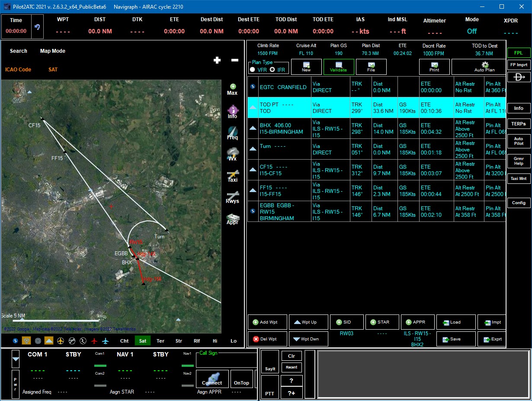Toggle the light blue airplane icon

click(105, 341)
